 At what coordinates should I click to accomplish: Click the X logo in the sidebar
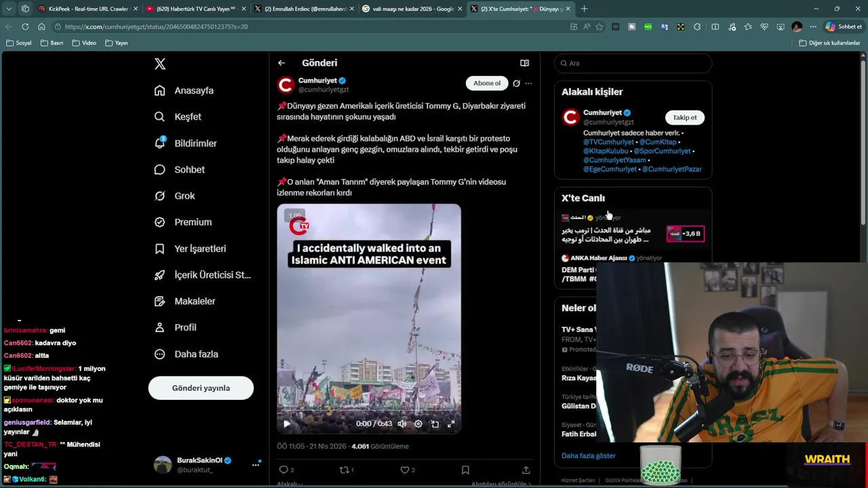pyautogui.click(x=160, y=64)
